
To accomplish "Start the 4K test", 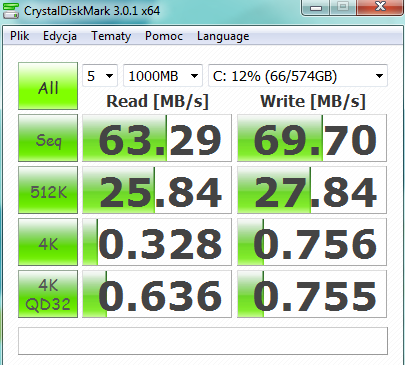I will click(x=48, y=242).
